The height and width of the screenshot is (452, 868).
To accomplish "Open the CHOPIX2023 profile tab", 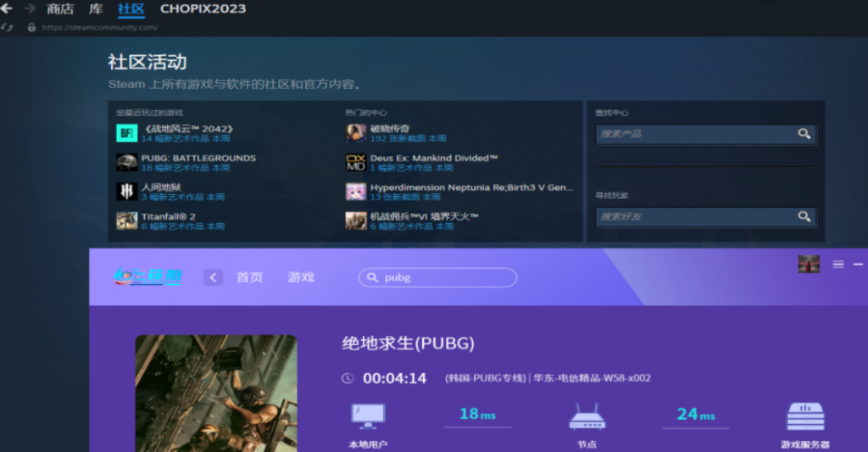I will point(203,8).
